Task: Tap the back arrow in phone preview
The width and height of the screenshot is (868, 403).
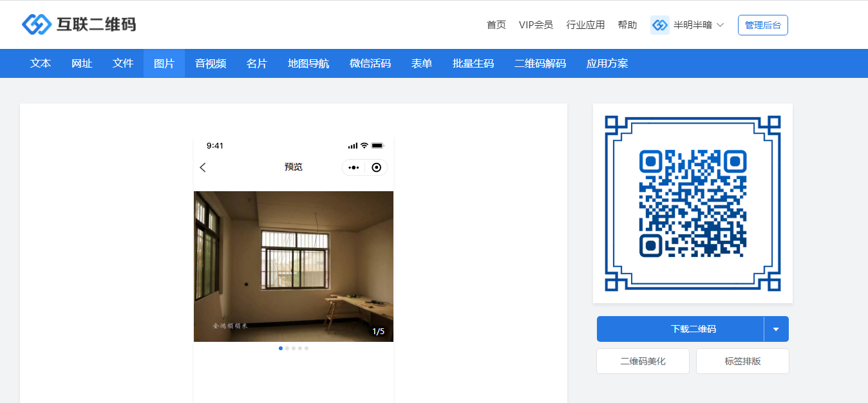Action: pyautogui.click(x=203, y=167)
